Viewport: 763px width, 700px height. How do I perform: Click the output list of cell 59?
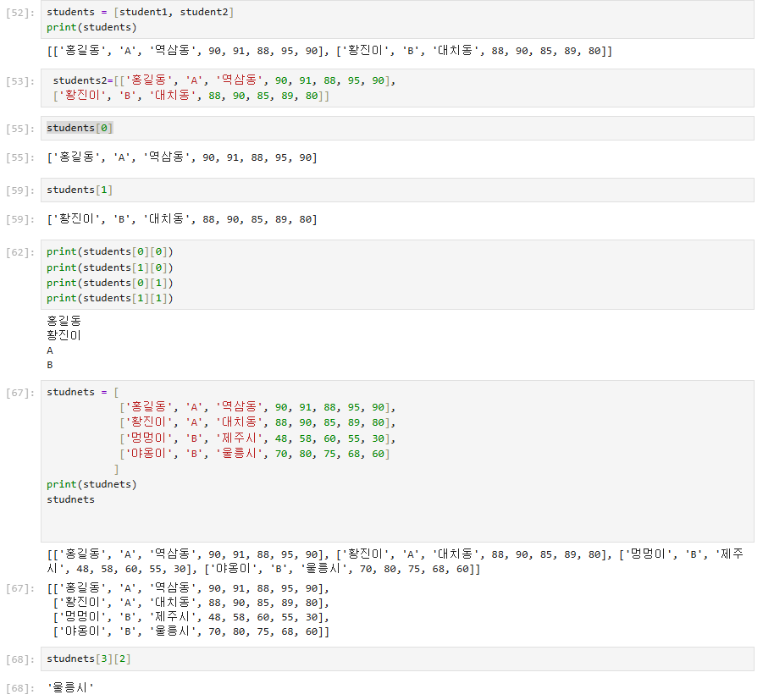(x=182, y=219)
